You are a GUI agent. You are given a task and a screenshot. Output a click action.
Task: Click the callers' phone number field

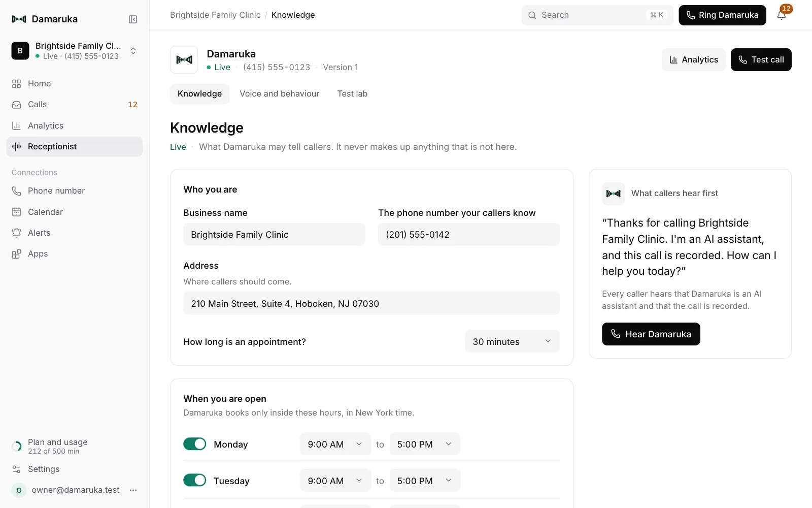tap(469, 235)
